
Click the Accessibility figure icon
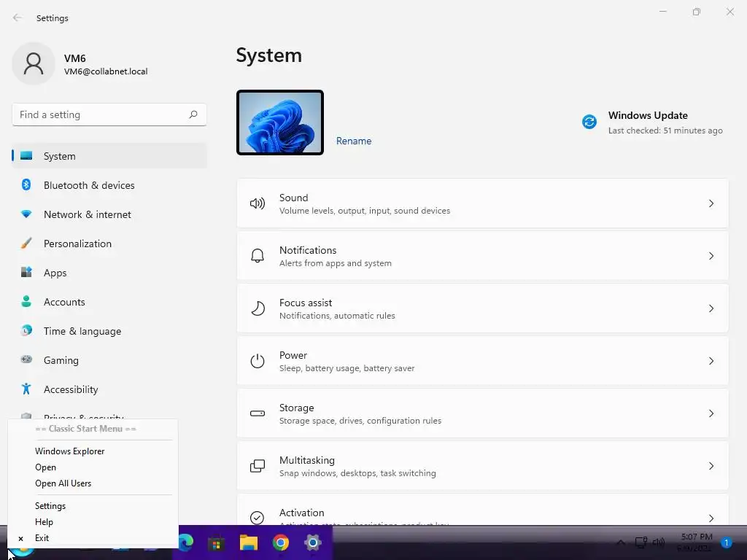click(x=26, y=389)
